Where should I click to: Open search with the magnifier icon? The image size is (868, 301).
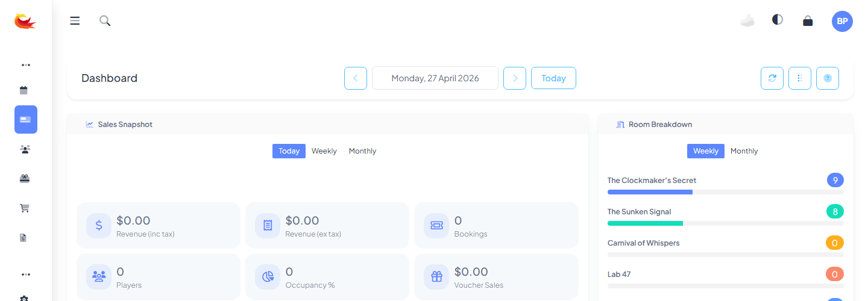click(x=105, y=21)
